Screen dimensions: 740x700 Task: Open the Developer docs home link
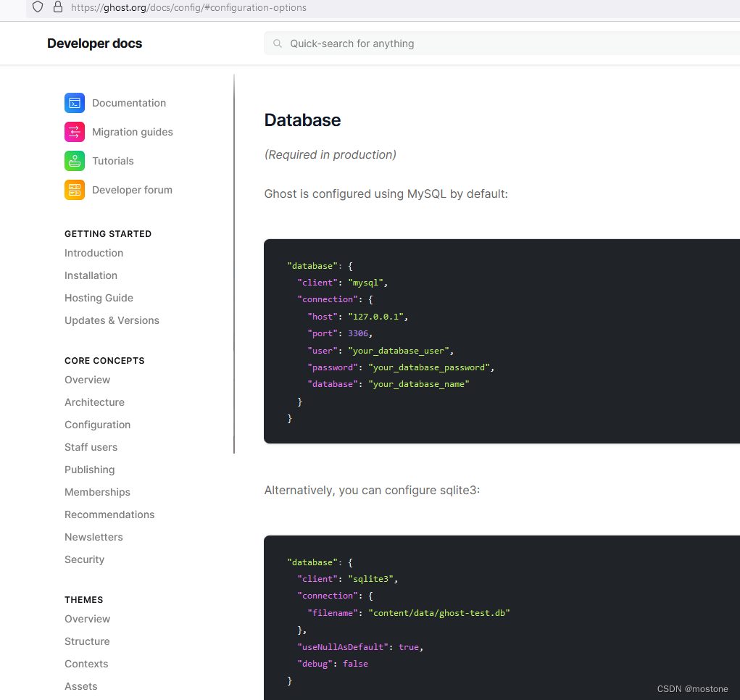94,43
